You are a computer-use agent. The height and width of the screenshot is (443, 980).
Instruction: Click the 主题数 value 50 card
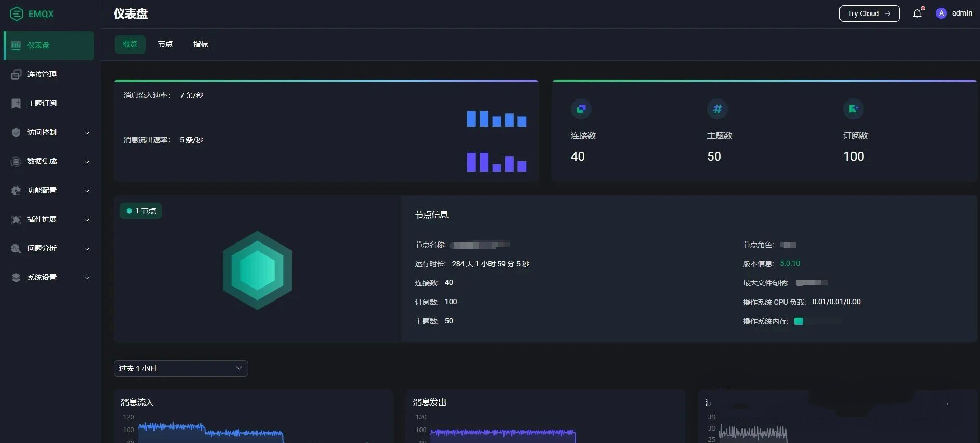[714, 156]
